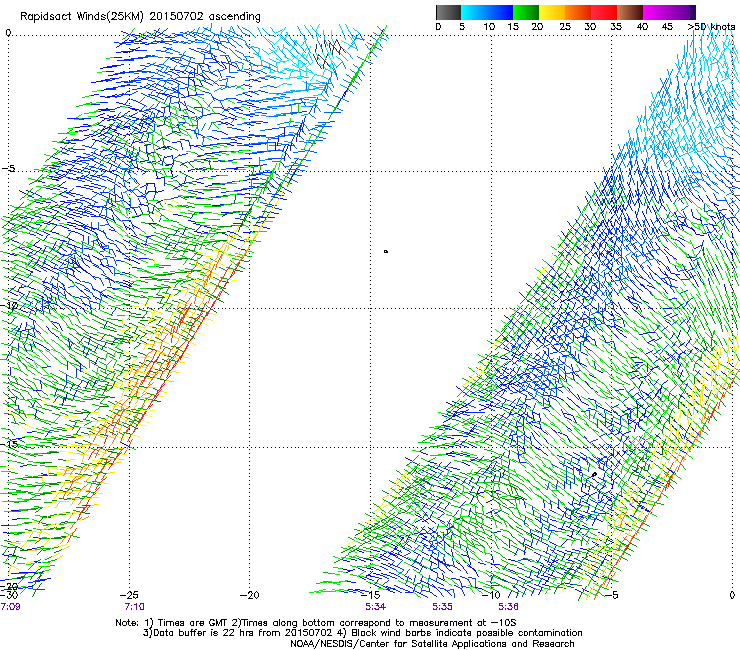Screen dimensions: 740x650
Task: Click the '20' label under the color legend
Action: 538,27
